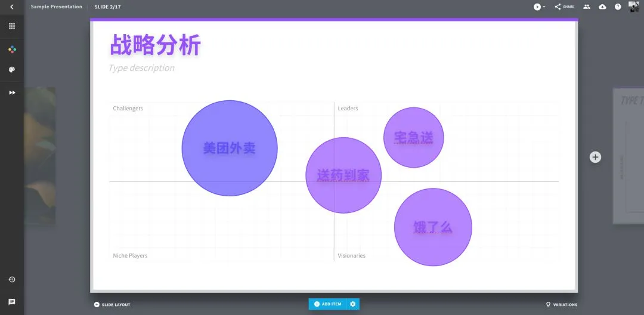The image size is (644, 315).
Task: Select the previous slide thumbnail on left
Action: click(x=40, y=156)
